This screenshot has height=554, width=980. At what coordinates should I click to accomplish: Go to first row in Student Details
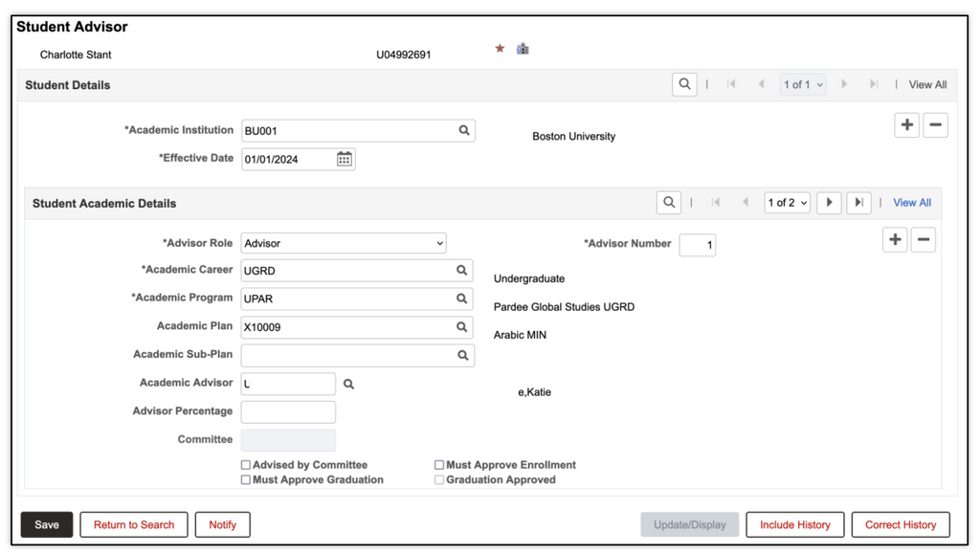(731, 84)
